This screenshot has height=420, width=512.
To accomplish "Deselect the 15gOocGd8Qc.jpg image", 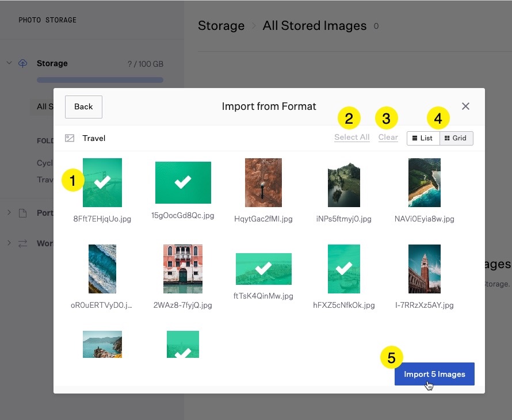I will click(x=183, y=182).
